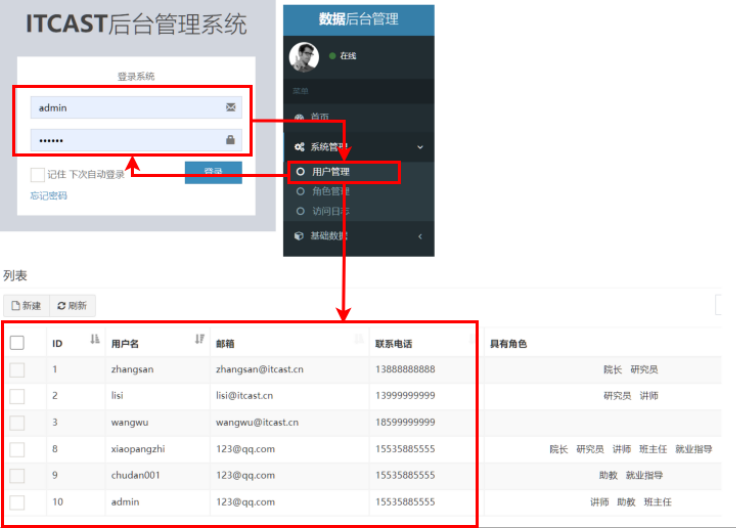
Task: Click the 新建 button
Action: [x=25, y=305]
